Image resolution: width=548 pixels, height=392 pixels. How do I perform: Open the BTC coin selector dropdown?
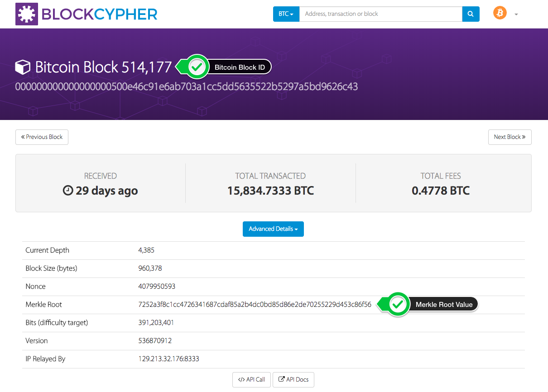tap(286, 14)
